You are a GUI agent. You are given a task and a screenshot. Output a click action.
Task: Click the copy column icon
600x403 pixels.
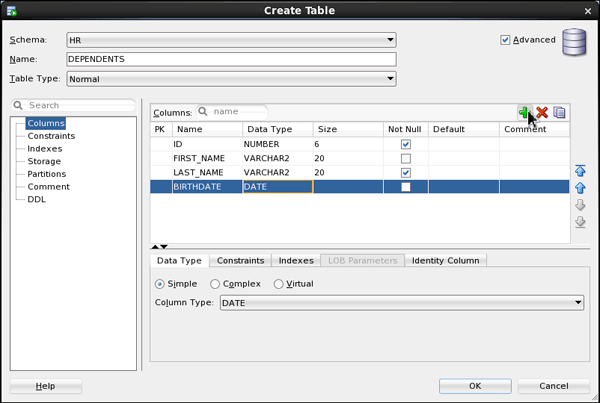click(x=560, y=112)
